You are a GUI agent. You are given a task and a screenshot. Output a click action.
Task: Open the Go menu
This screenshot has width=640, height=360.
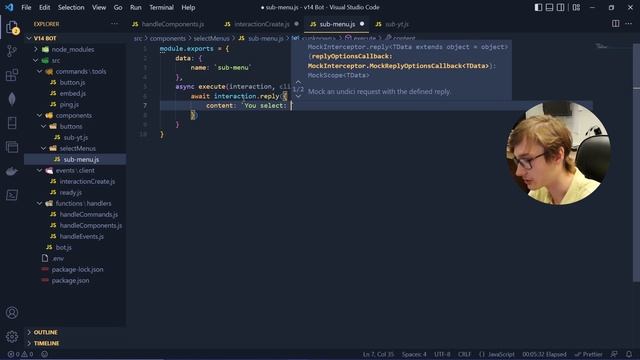tap(118, 7)
